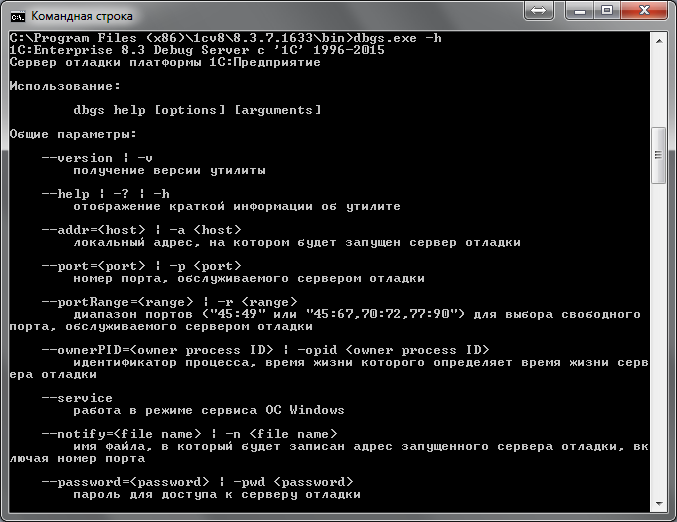Click the line starting локальный адрес

297,242
